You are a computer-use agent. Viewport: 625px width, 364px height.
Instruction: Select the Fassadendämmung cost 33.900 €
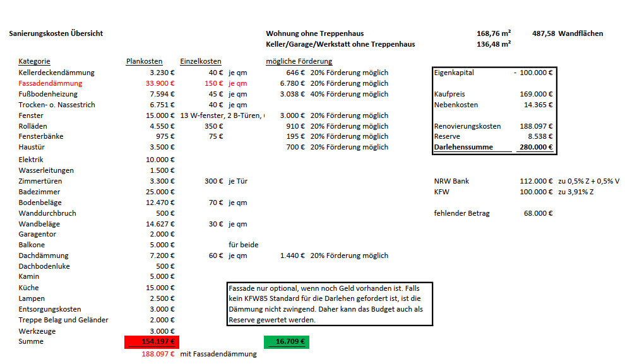pos(160,83)
